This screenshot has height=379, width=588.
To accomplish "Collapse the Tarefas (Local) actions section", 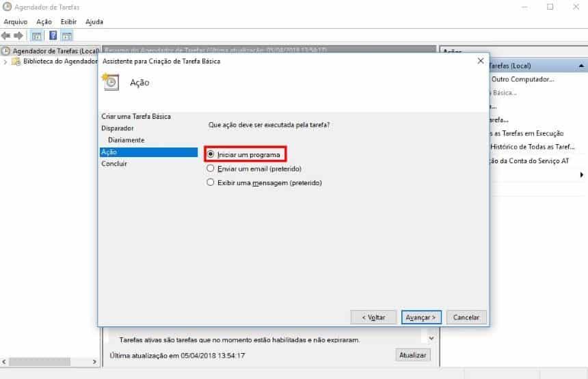I will pos(581,66).
